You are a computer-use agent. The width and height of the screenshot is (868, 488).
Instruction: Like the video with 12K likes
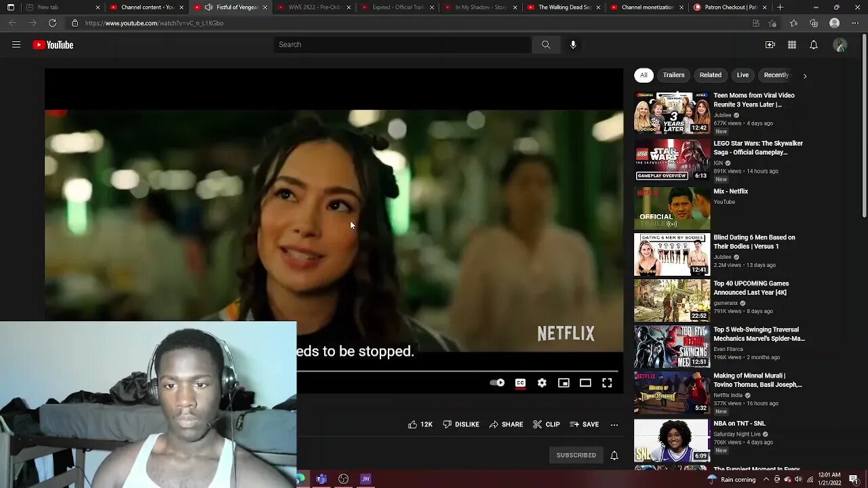tap(420, 424)
